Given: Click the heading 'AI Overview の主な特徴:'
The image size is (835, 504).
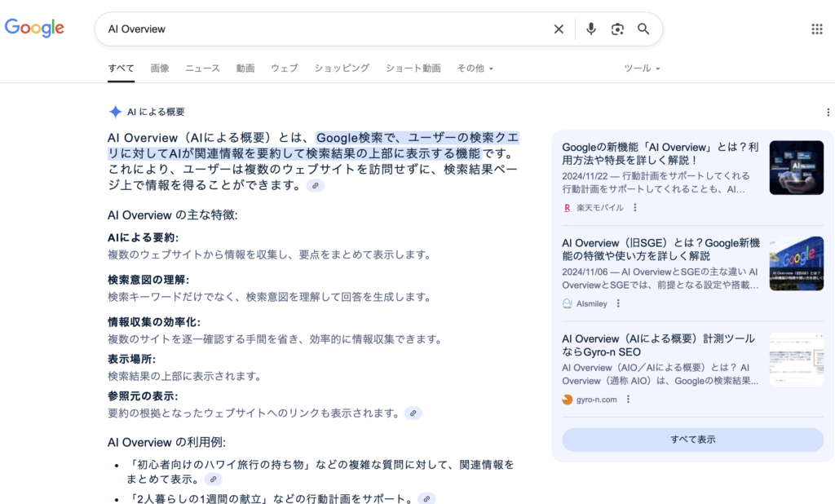Looking at the screenshot, I should tap(173, 215).
